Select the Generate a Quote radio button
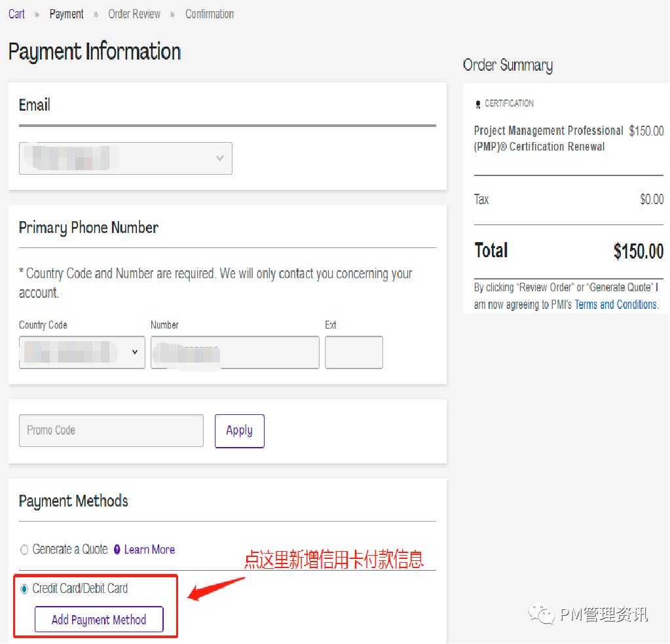 (x=24, y=550)
